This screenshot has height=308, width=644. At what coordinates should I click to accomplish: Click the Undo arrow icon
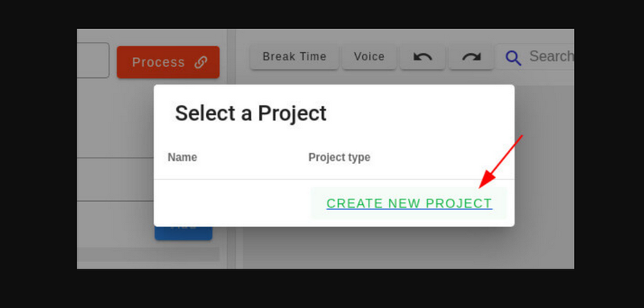[423, 56]
